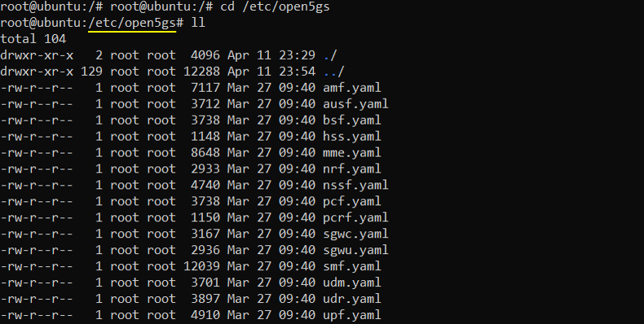Click the ausf.yaml filename
This screenshot has width=644, height=324.
(355, 103)
